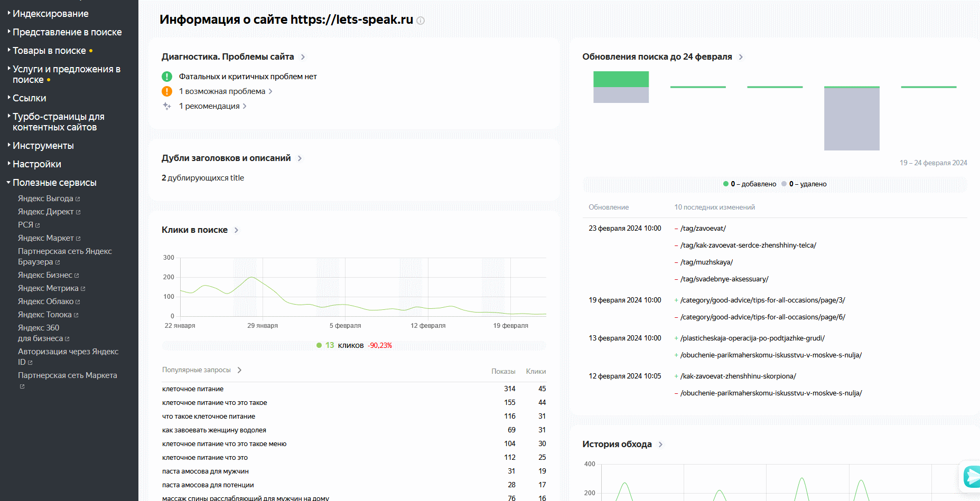Click update date 12 февраля 2024 10:05
The height and width of the screenshot is (501, 980).
pos(625,376)
